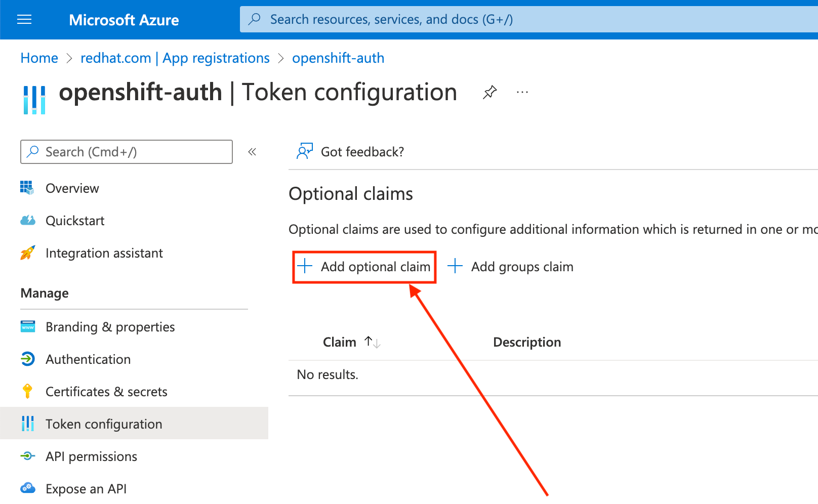Open Expose an API section
Viewport: 818px width, 504px height.
click(86, 489)
